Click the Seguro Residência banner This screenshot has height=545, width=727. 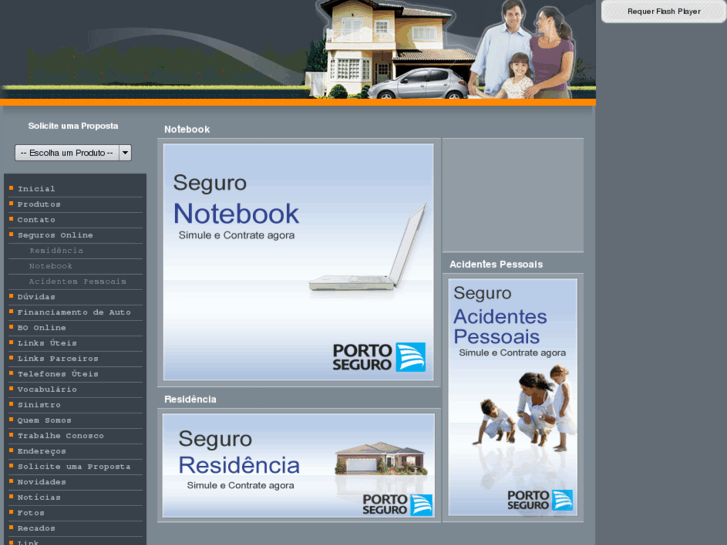pyautogui.click(x=298, y=465)
